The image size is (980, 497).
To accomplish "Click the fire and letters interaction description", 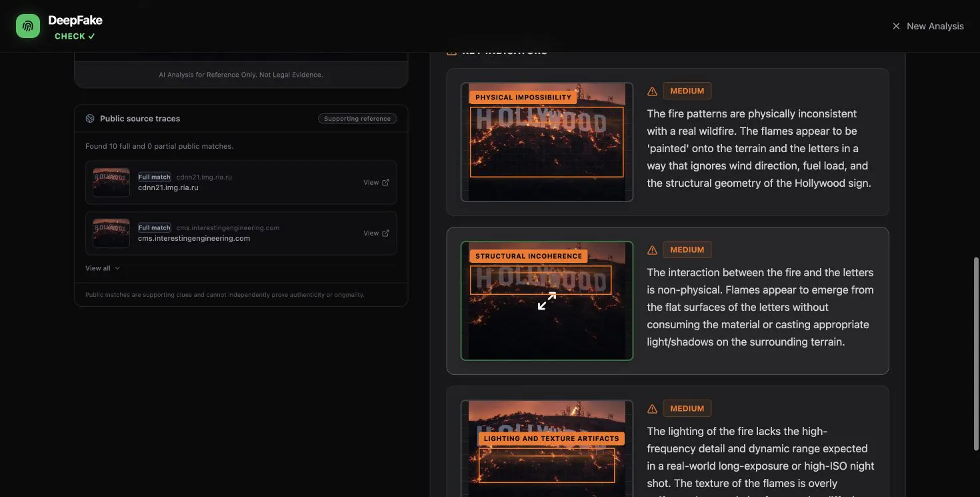I will 760,307.
